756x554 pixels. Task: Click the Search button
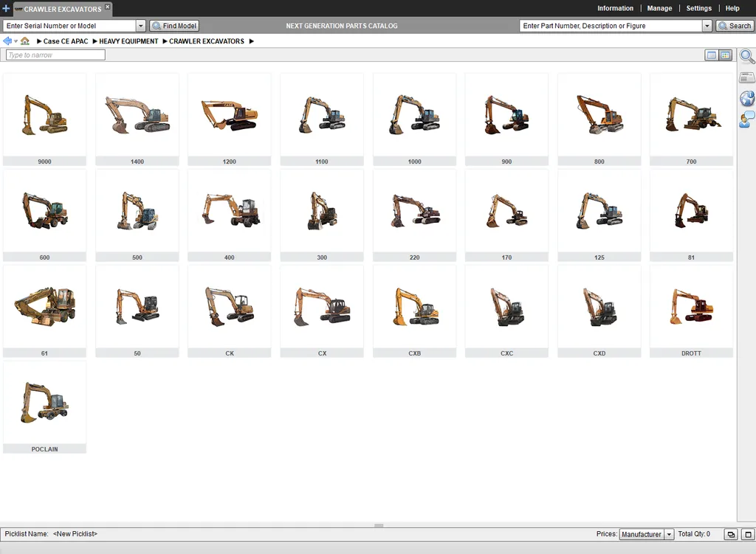[735, 26]
